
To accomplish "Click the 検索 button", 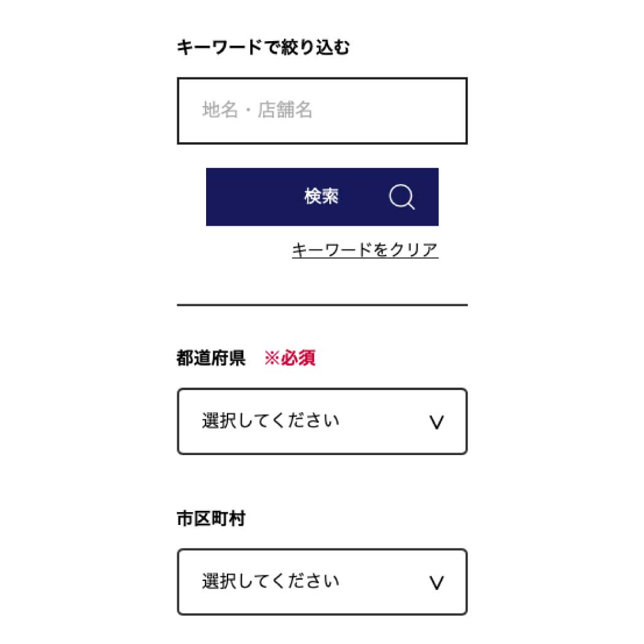I will 322,197.
